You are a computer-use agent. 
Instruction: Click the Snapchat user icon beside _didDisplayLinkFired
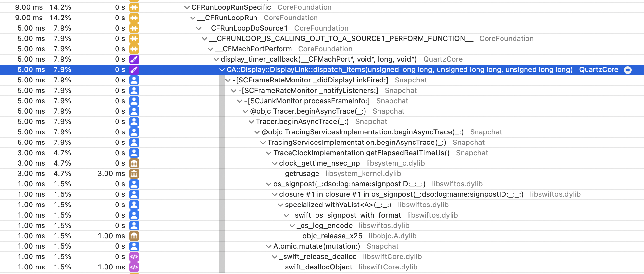[x=134, y=80]
